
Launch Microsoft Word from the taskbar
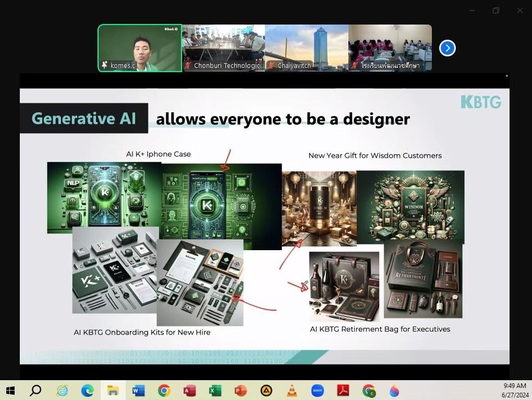tap(139, 390)
